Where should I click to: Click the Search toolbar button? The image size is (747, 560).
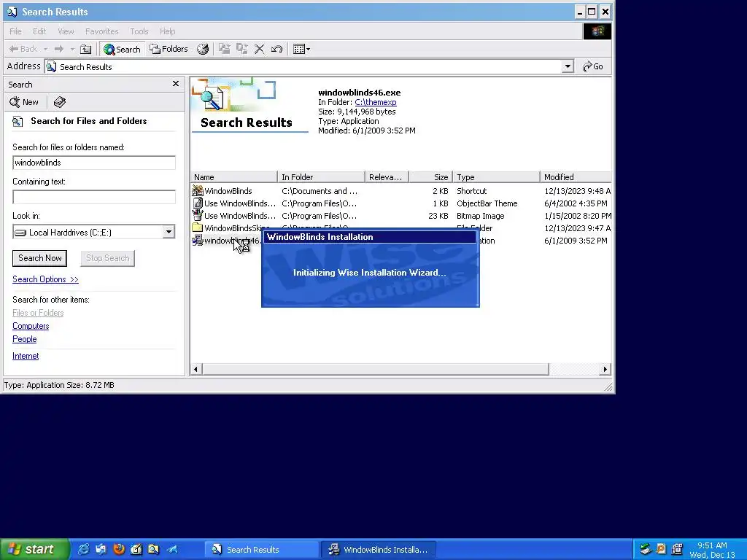[122, 49]
